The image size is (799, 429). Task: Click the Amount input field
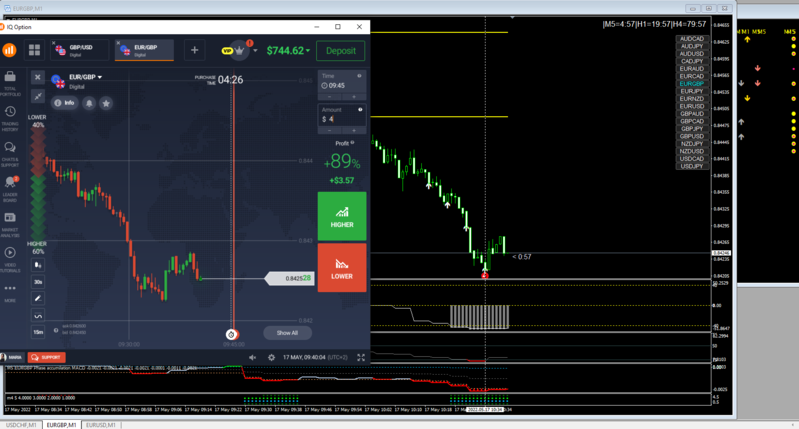pyautogui.click(x=341, y=115)
